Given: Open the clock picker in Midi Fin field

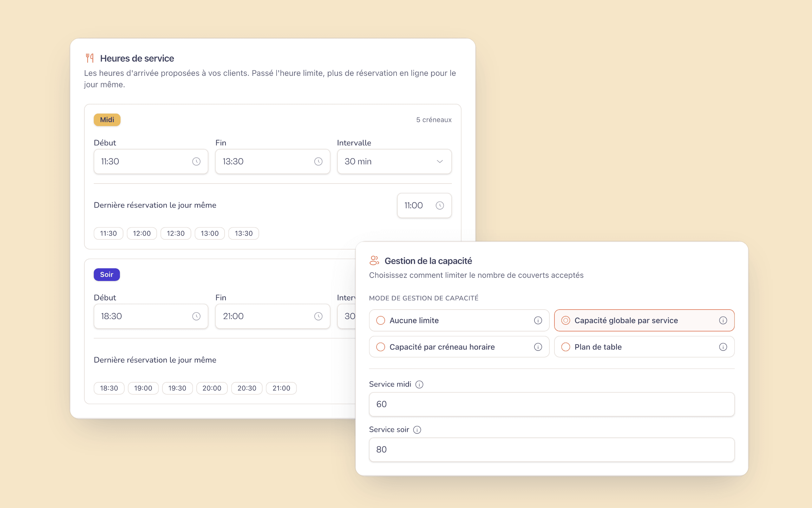Looking at the screenshot, I should coord(318,162).
